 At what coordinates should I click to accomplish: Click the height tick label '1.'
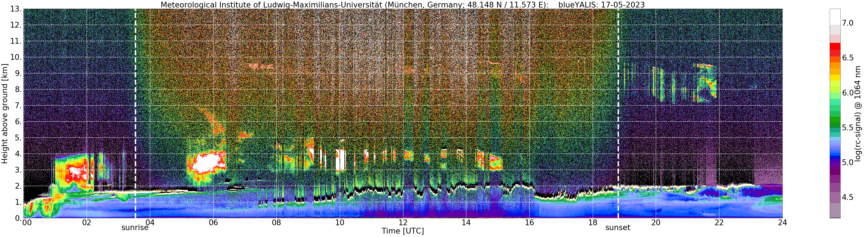pos(18,202)
